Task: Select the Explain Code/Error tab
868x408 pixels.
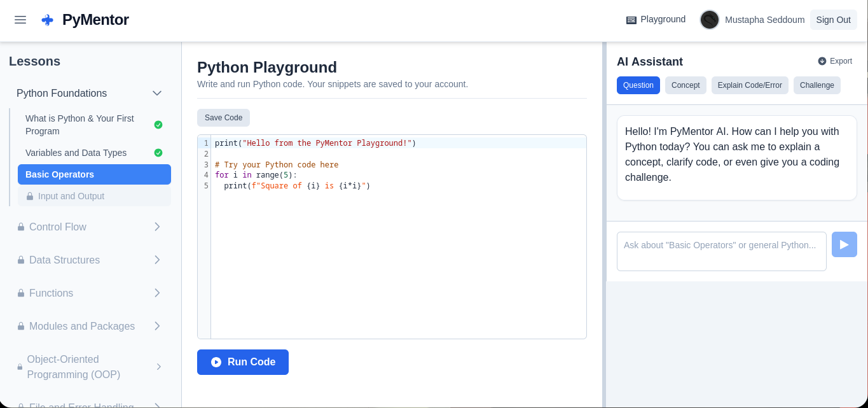Action: (750, 85)
